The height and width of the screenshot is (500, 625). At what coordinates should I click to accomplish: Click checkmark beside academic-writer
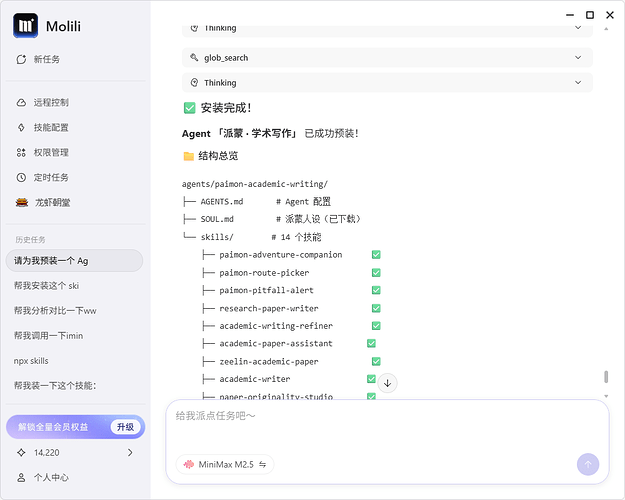(371, 379)
